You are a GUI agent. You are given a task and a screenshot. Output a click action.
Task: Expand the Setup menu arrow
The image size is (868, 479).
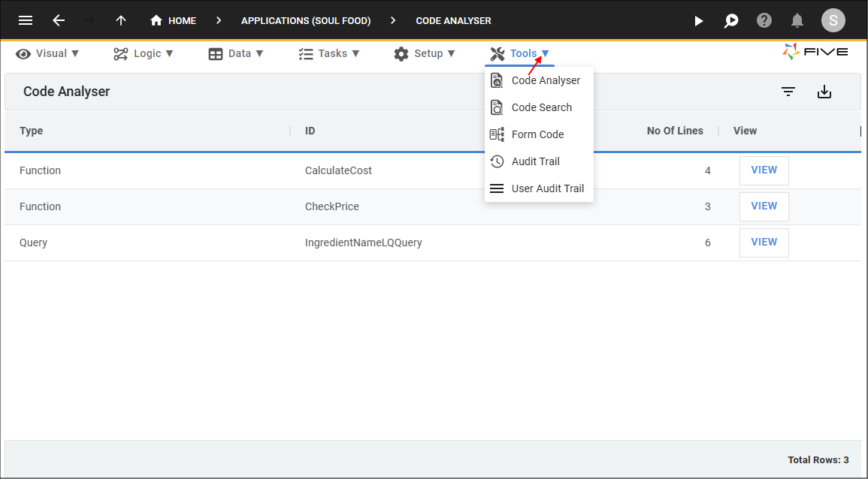(x=451, y=53)
